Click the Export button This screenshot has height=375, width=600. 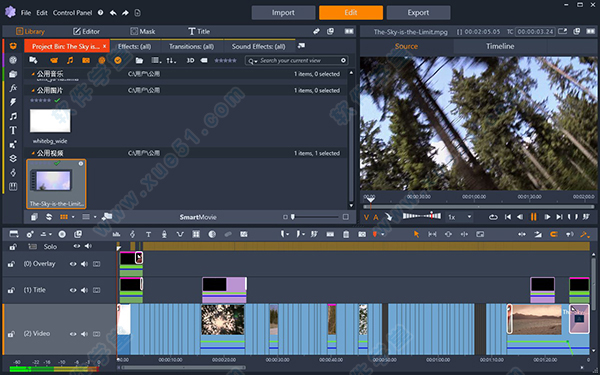(x=418, y=13)
